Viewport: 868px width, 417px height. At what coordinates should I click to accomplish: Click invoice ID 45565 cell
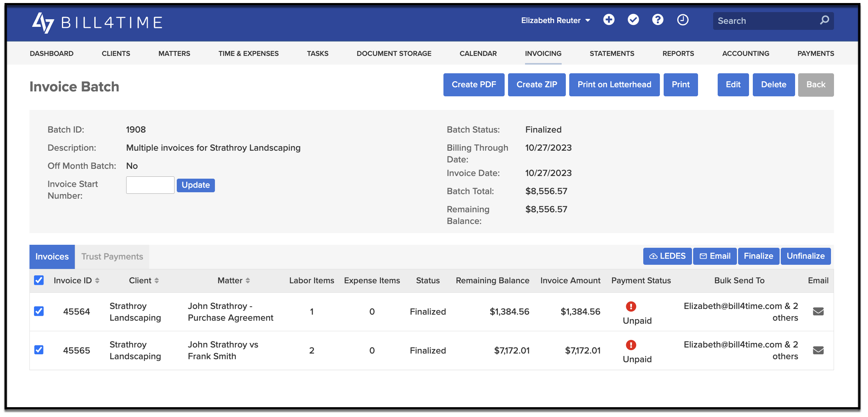point(77,351)
